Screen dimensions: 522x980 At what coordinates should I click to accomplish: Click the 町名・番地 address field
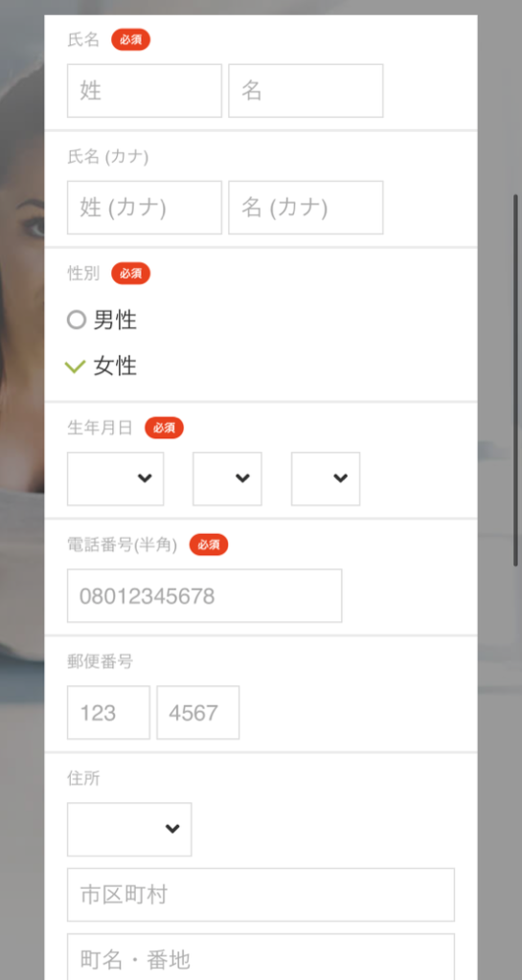261,957
